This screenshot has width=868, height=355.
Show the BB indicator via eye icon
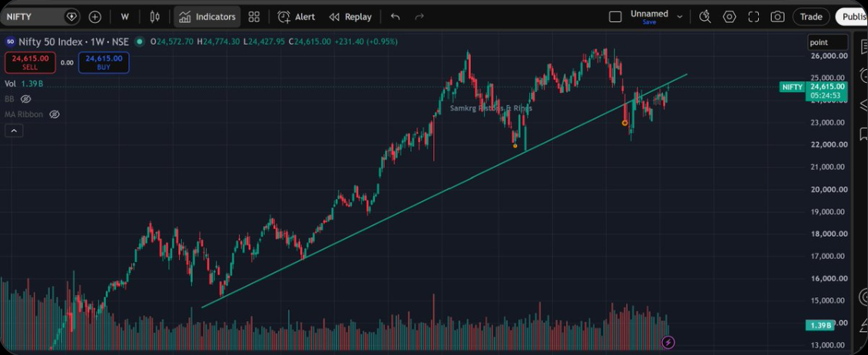[x=25, y=99]
